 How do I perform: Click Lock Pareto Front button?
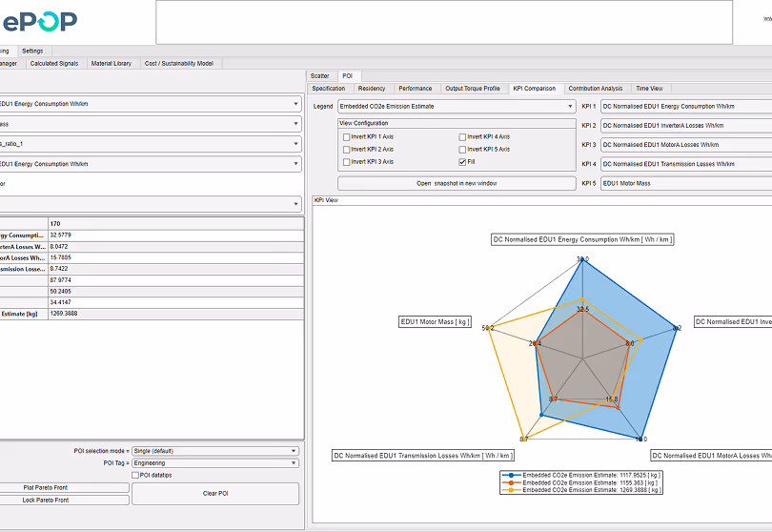coord(65,500)
